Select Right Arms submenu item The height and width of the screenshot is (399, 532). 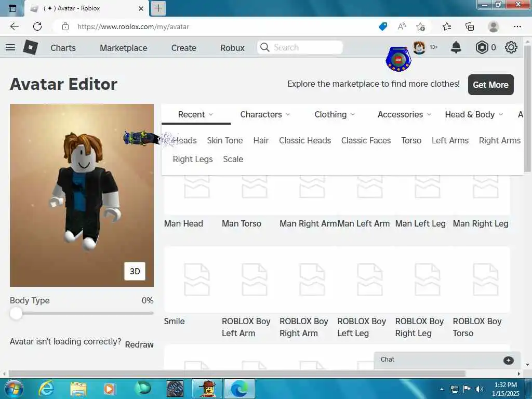tap(499, 140)
